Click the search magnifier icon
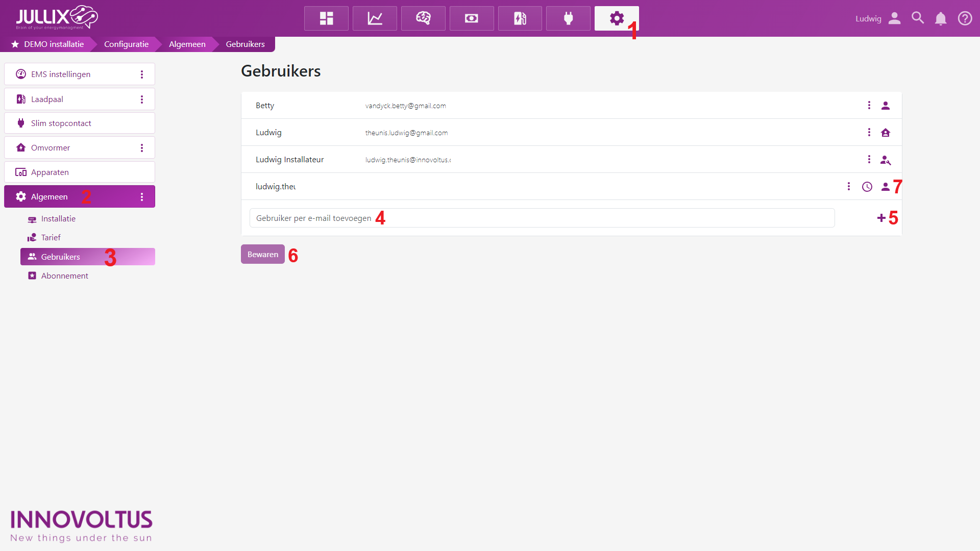 [918, 18]
